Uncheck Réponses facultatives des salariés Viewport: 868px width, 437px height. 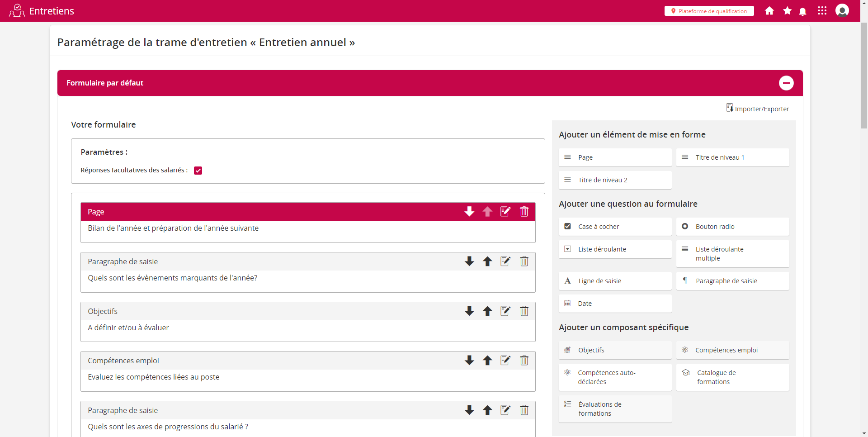coord(198,171)
